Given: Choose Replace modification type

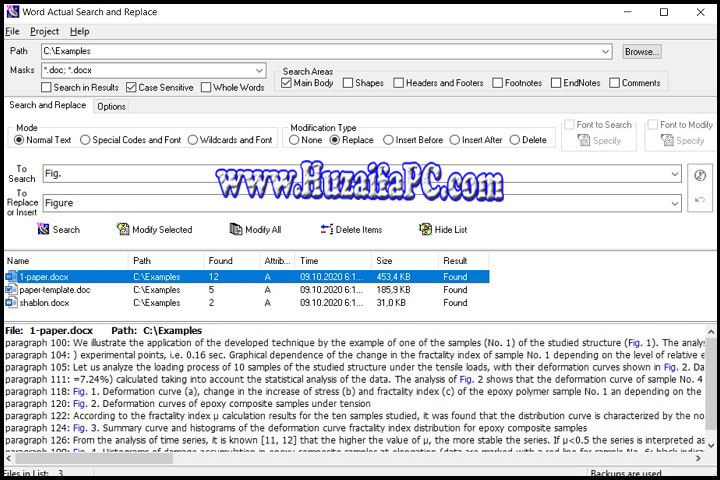Looking at the screenshot, I should point(335,140).
